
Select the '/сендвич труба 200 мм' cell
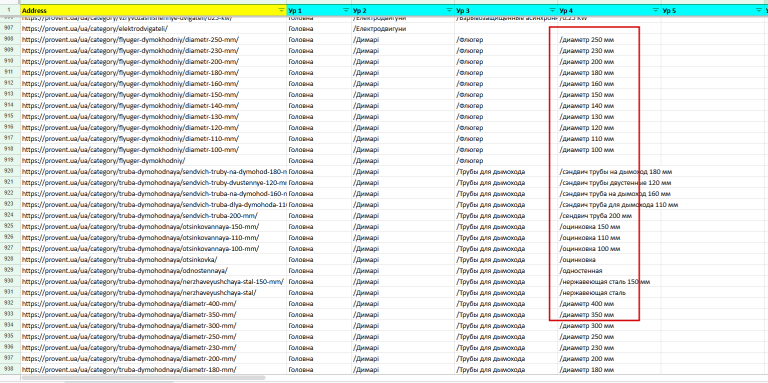[x=609, y=216]
